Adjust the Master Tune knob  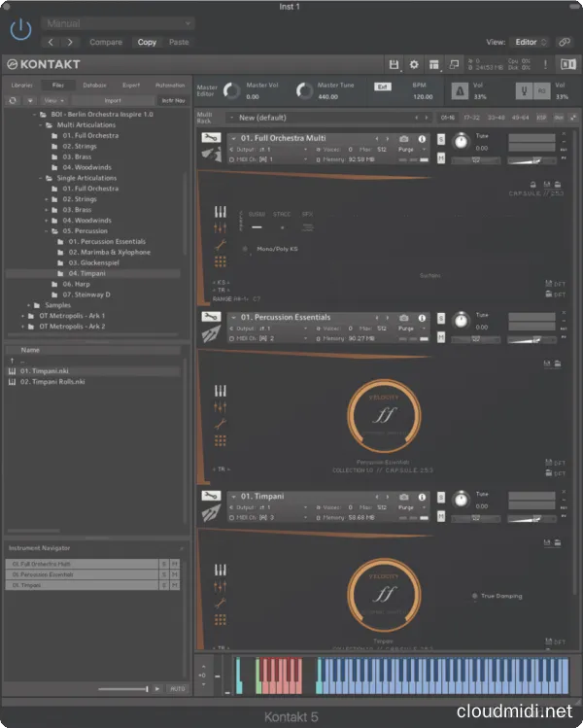304,90
